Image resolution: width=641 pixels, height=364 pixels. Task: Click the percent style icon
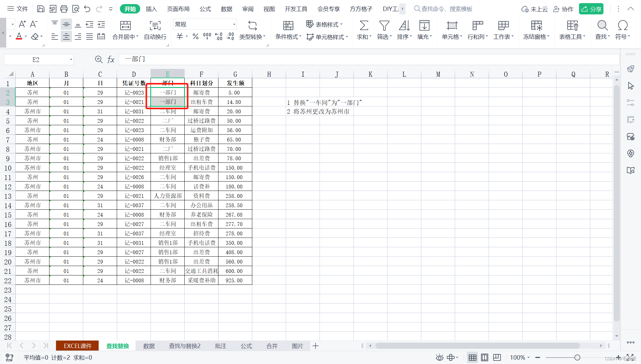(x=196, y=37)
